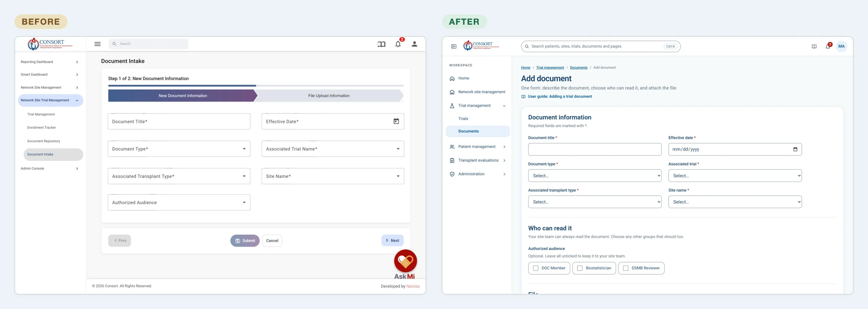Open AskMi chat assistant icon
The height and width of the screenshot is (309, 868).
[x=405, y=261]
